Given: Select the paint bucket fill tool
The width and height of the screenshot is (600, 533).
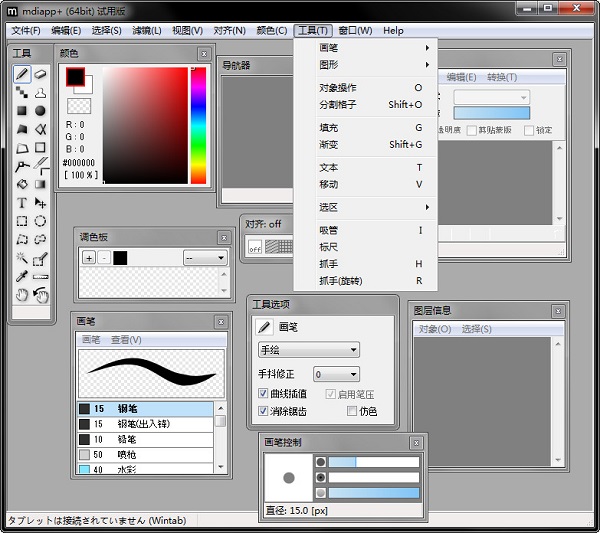Looking at the screenshot, I should [22, 184].
